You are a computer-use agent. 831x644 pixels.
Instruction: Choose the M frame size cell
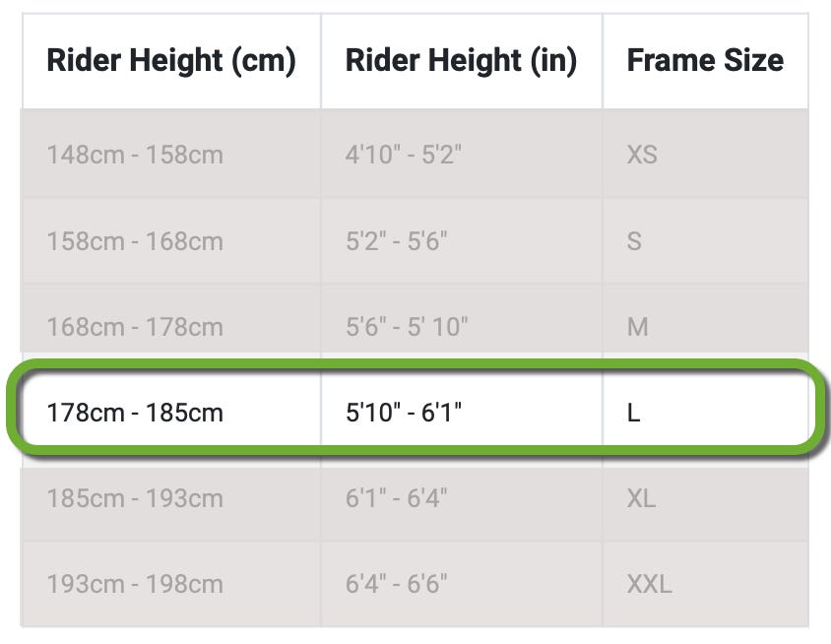point(638,326)
